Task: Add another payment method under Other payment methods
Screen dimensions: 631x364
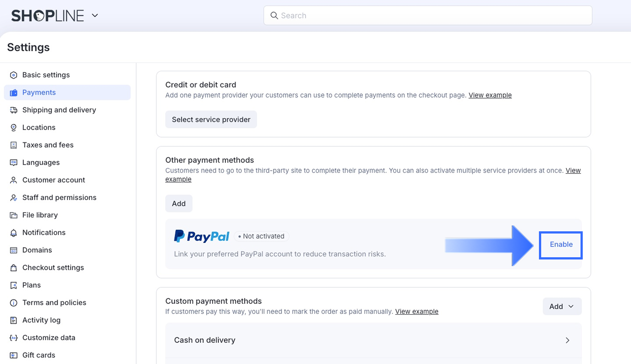Action: pyautogui.click(x=179, y=203)
